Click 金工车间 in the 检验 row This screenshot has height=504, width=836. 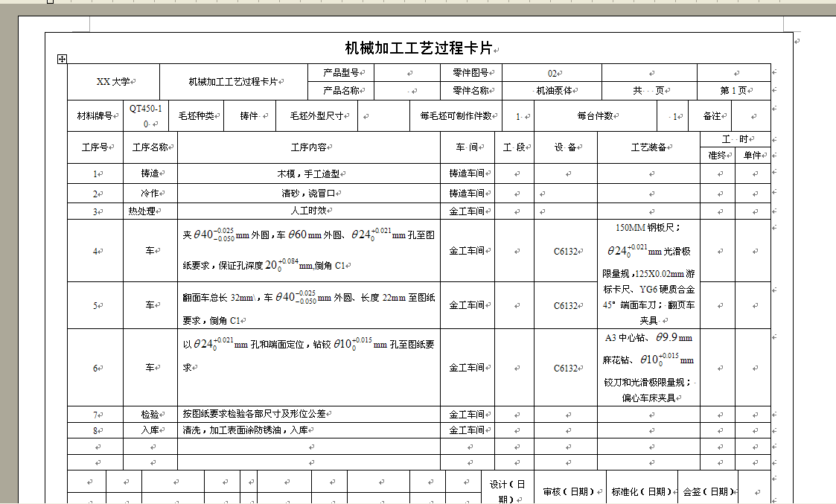pyautogui.click(x=468, y=415)
